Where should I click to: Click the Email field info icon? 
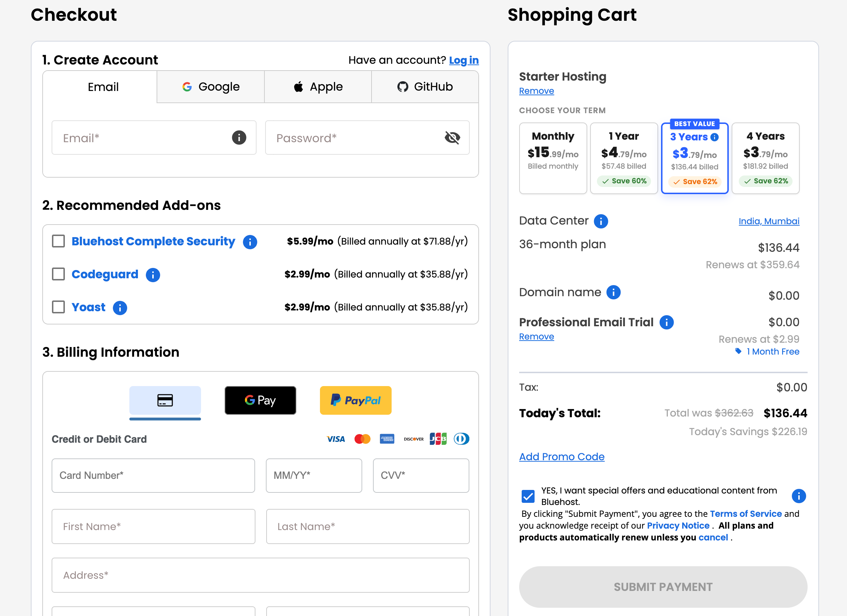pos(239,138)
